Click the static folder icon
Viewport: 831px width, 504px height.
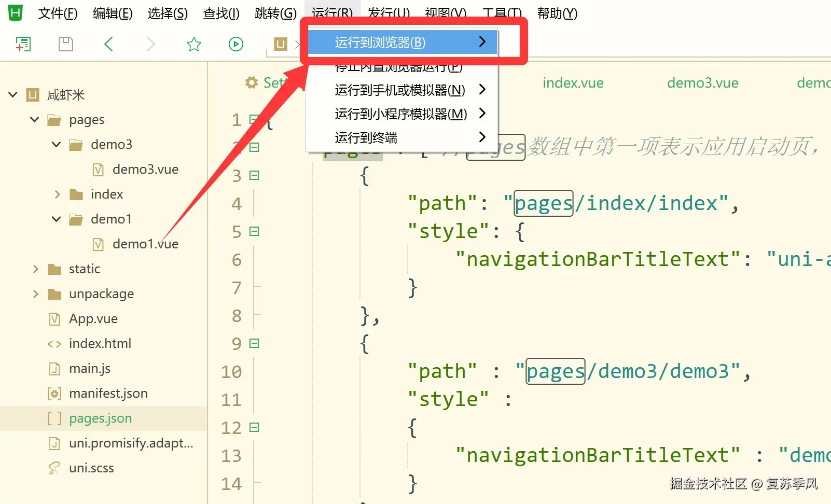coord(54,269)
